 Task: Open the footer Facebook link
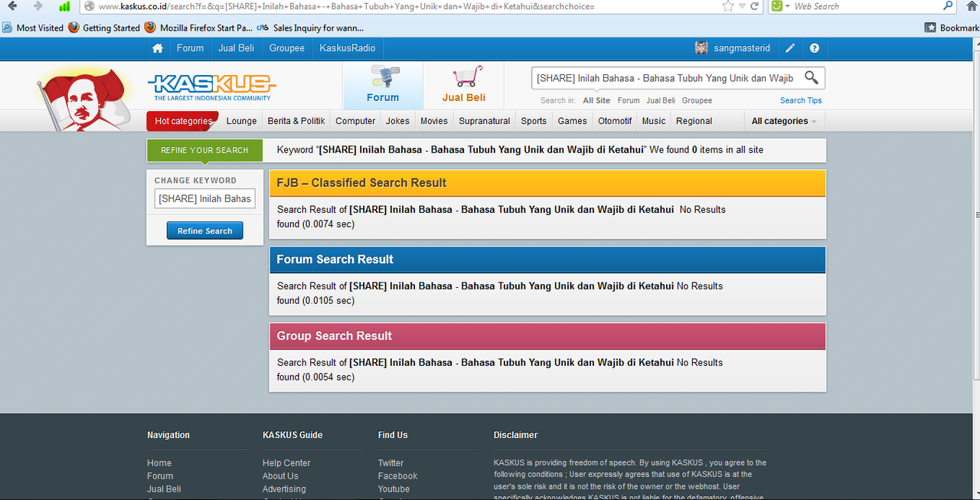click(x=397, y=476)
